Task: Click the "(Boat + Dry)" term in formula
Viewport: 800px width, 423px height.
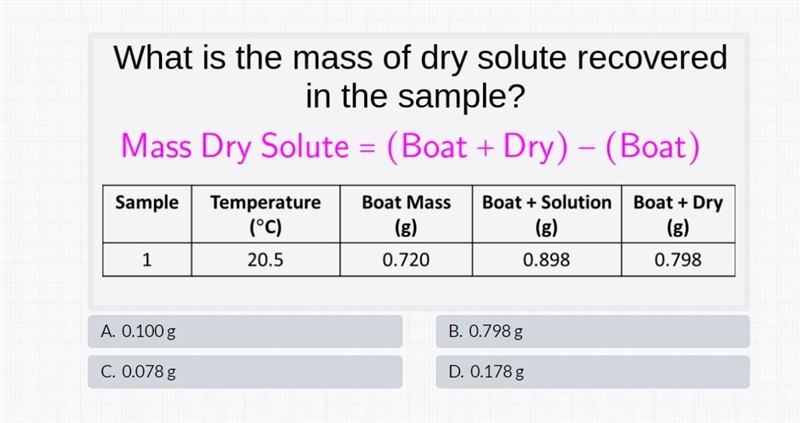Action: coord(477,147)
